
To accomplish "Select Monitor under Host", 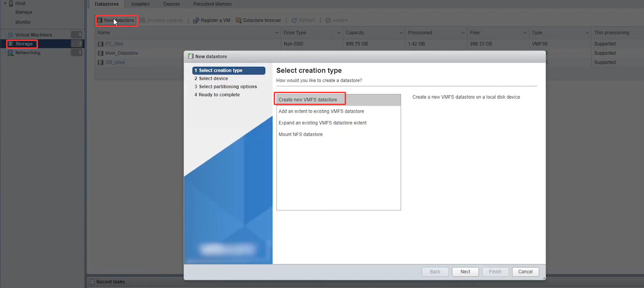I will pyautogui.click(x=23, y=22).
